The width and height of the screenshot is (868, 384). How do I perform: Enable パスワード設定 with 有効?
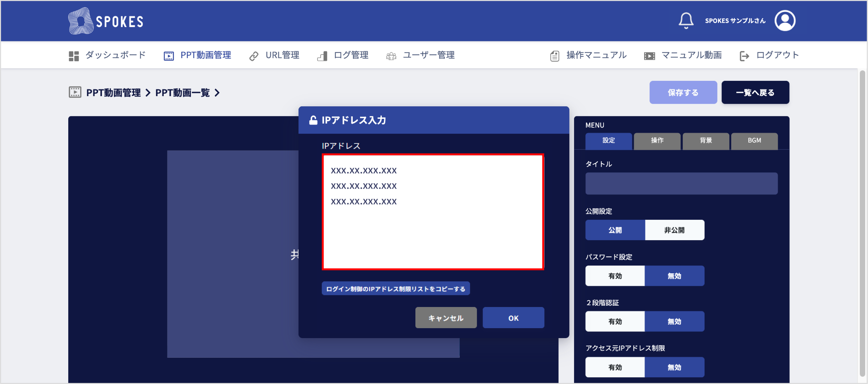(x=615, y=276)
